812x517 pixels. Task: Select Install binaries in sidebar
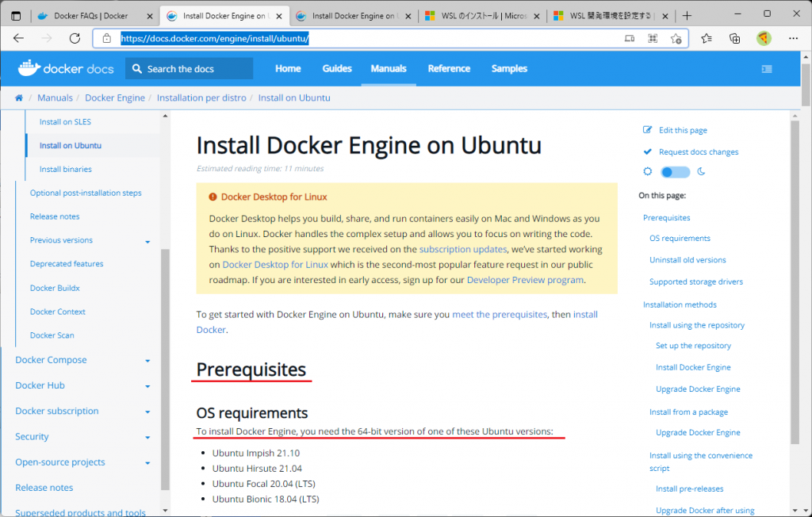tap(66, 169)
